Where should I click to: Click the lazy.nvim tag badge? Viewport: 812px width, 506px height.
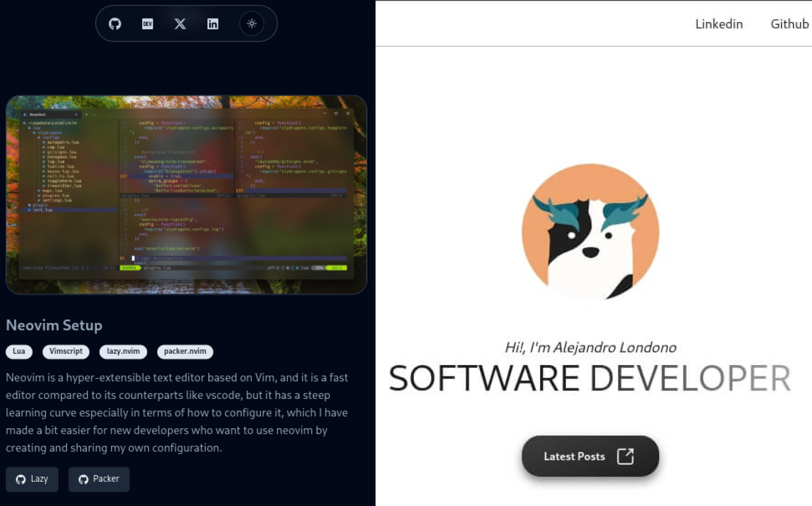click(x=123, y=352)
